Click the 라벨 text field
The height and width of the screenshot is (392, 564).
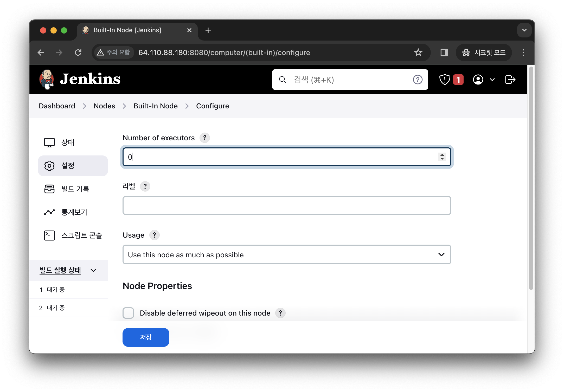click(x=287, y=206)
